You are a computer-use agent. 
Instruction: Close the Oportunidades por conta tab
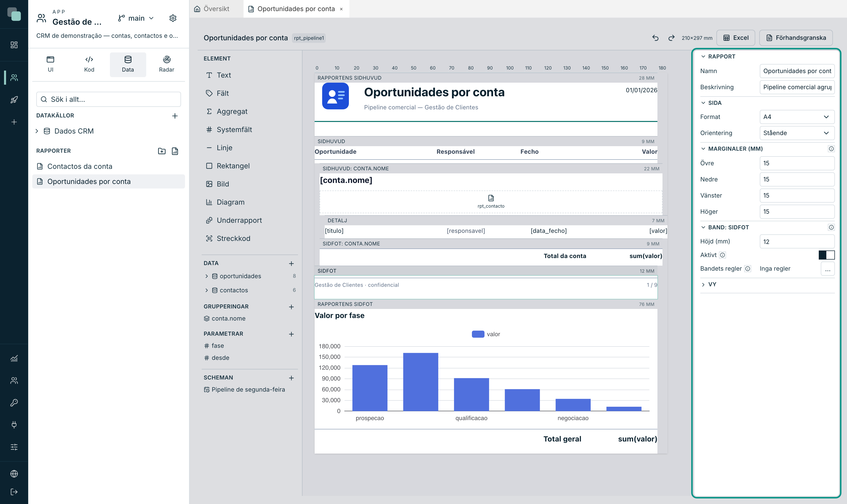click(342, 9)
